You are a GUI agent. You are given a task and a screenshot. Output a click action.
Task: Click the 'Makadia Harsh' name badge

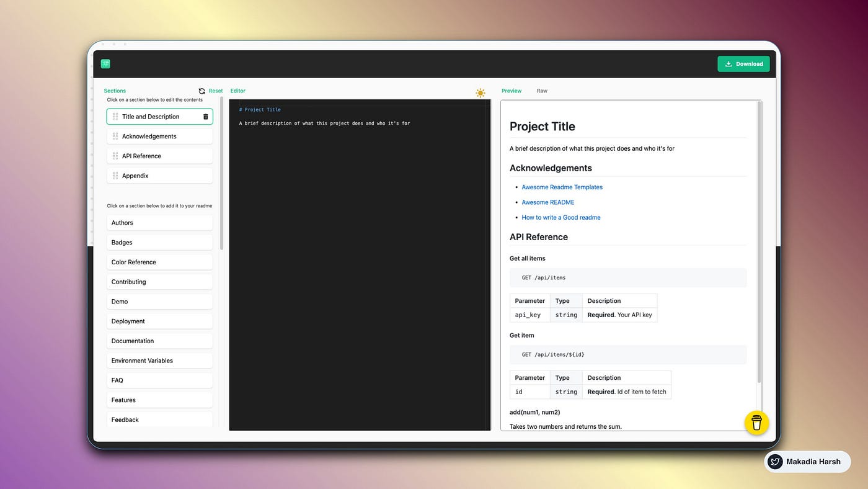click(x=807, y=462)
